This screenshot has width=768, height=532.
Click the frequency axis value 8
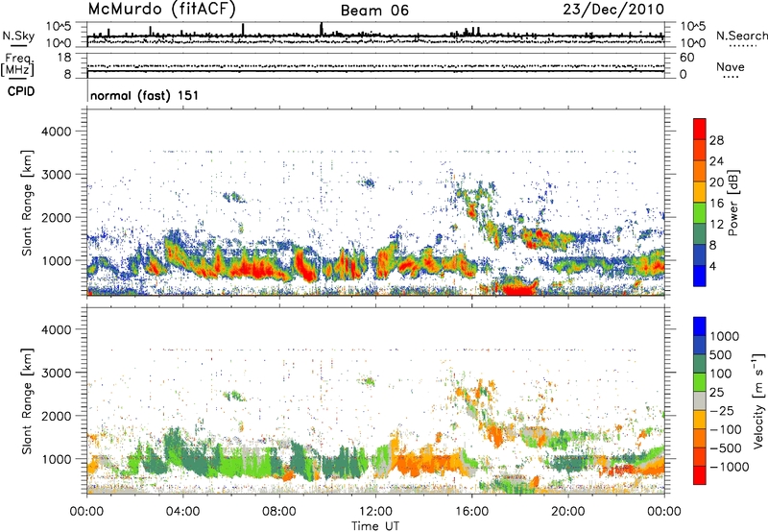coord(67,74)
